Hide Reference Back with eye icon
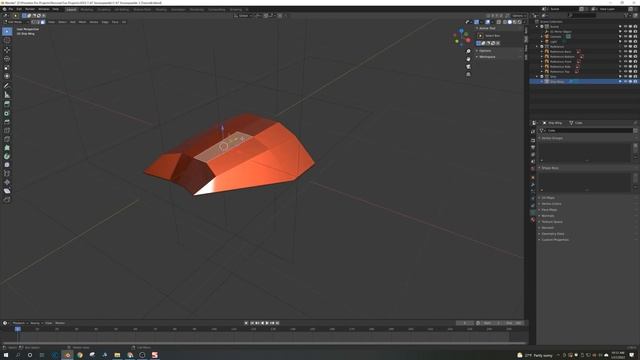 [x=625, y=51]
